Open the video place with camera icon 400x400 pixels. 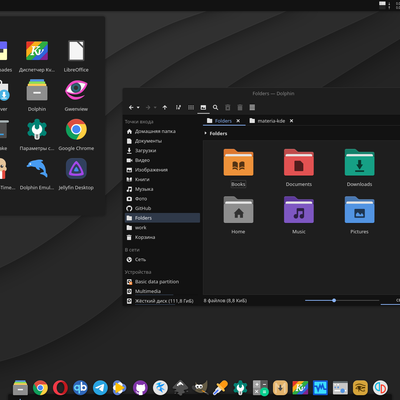click(x=162, y=160)
